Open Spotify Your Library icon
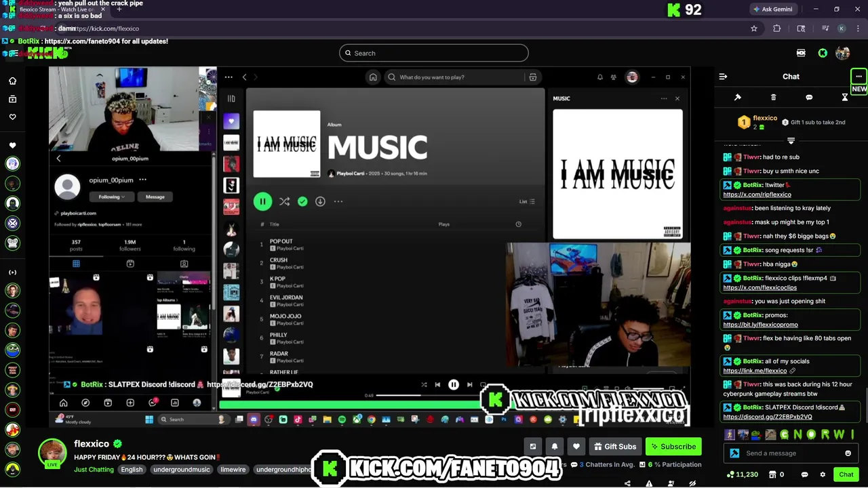This screenshot has width=868, height=488. [231, 99]
